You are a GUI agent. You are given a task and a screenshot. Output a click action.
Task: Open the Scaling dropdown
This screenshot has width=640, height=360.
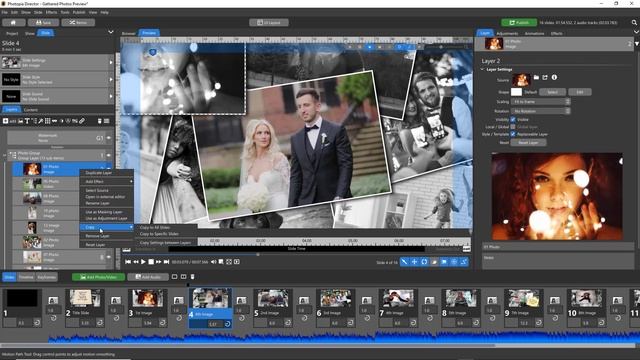(541, 102)
